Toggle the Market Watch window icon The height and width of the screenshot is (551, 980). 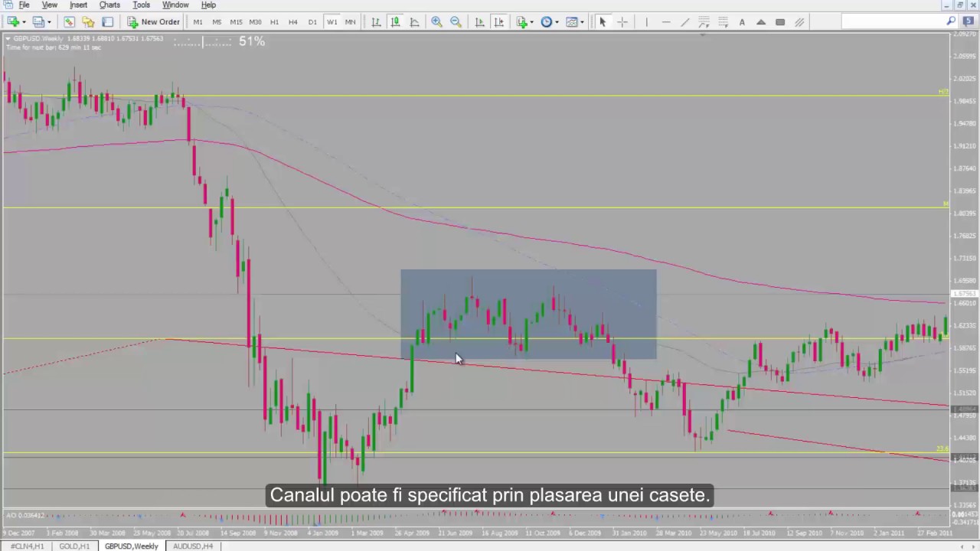click(x=70, y=22)
